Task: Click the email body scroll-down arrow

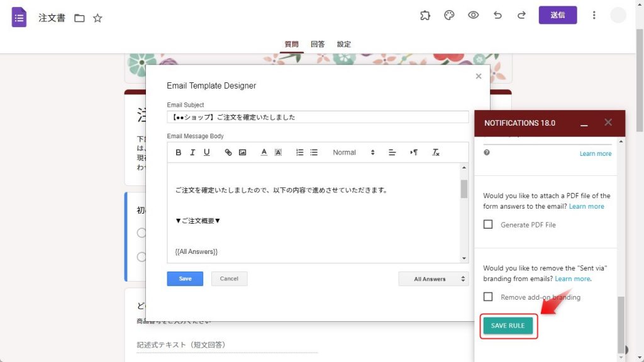Action: click(464, 258)
